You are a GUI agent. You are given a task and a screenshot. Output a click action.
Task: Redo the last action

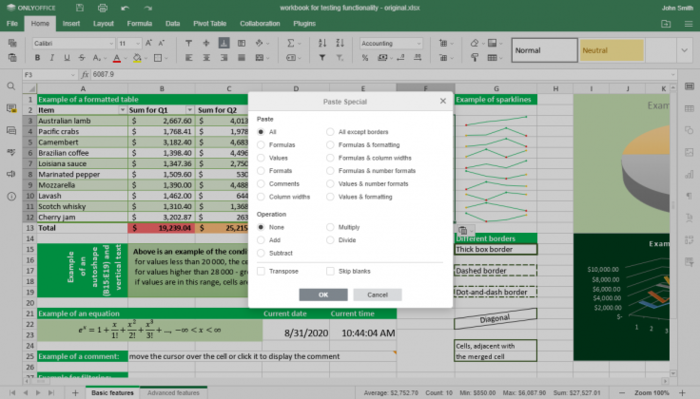pos(148,8)
